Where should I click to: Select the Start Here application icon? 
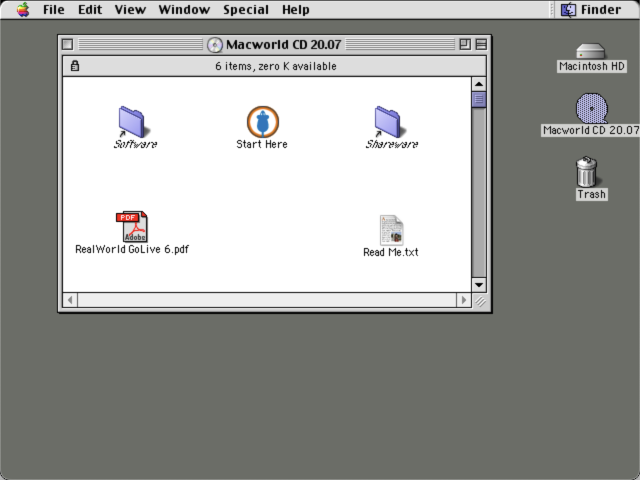(263, 122)
